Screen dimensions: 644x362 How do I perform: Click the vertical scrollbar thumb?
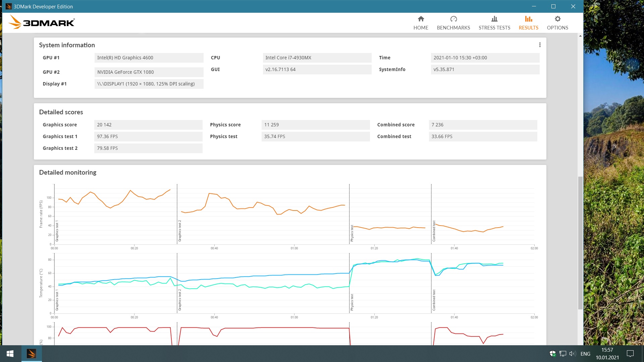(580, 243)
